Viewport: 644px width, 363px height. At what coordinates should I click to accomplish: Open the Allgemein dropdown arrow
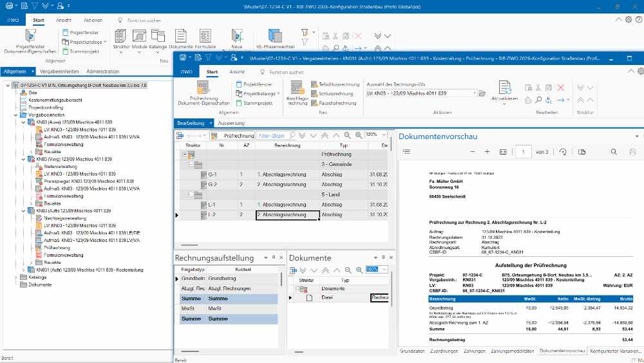pyautogui.click(x=32, y=71)
